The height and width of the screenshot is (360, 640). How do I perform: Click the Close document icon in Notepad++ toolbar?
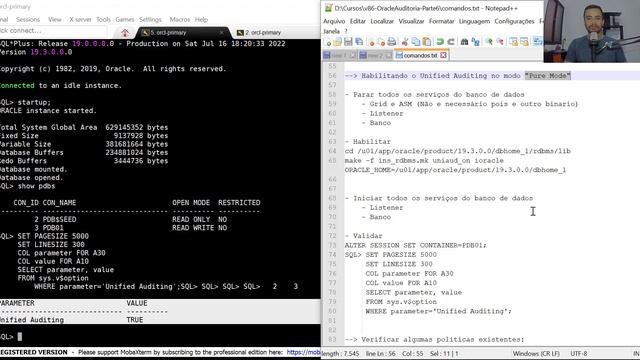[371, 42]
